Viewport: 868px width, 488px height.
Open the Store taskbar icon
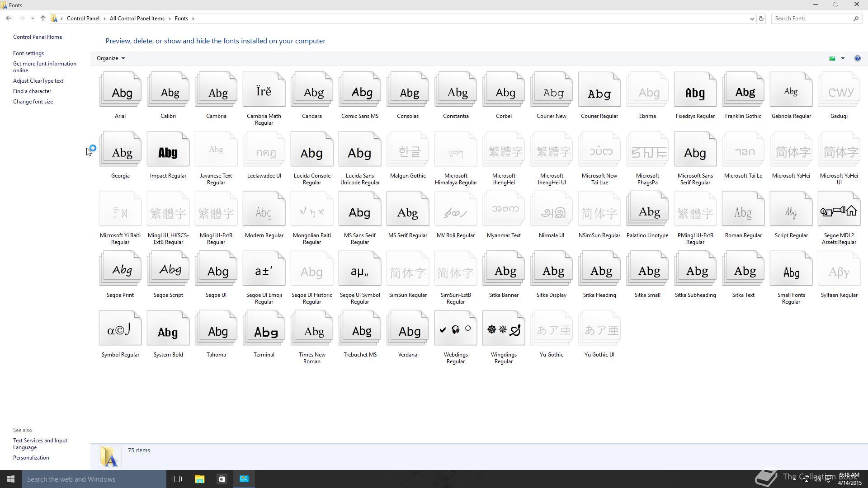click(x=222, y=479)
